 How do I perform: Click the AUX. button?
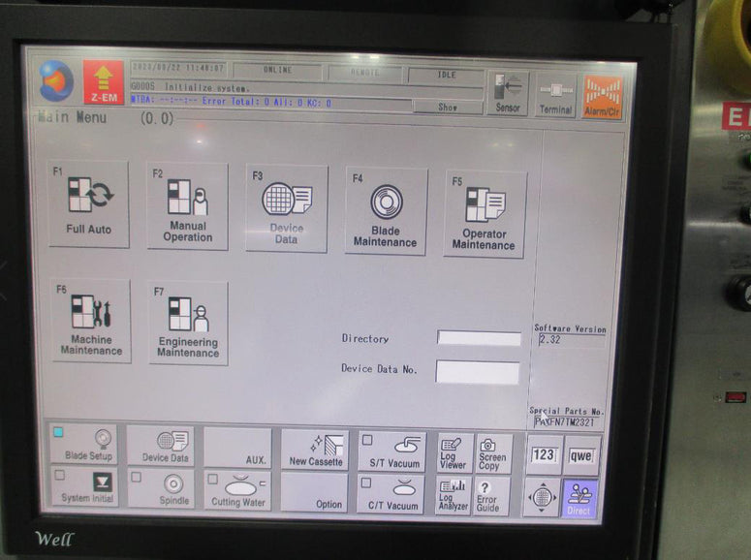(x=237, y=448)
